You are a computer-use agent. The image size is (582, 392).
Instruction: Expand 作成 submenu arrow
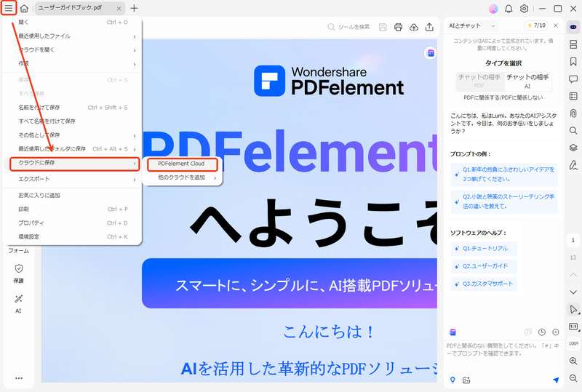tap(135, 64)
